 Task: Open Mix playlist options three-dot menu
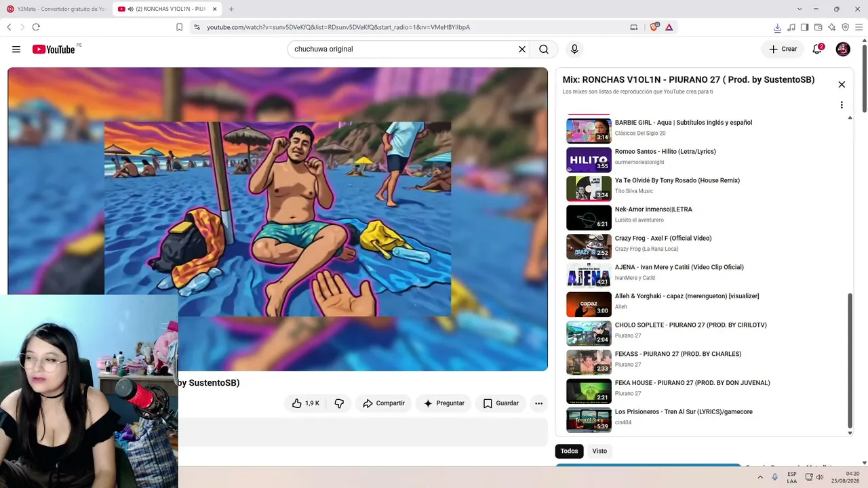(842, 105)
